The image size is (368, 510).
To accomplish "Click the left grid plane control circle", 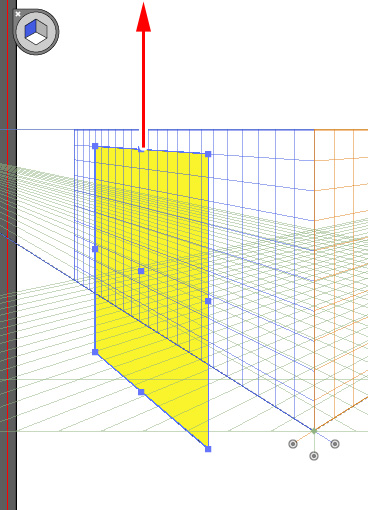I will click(293, 444).
